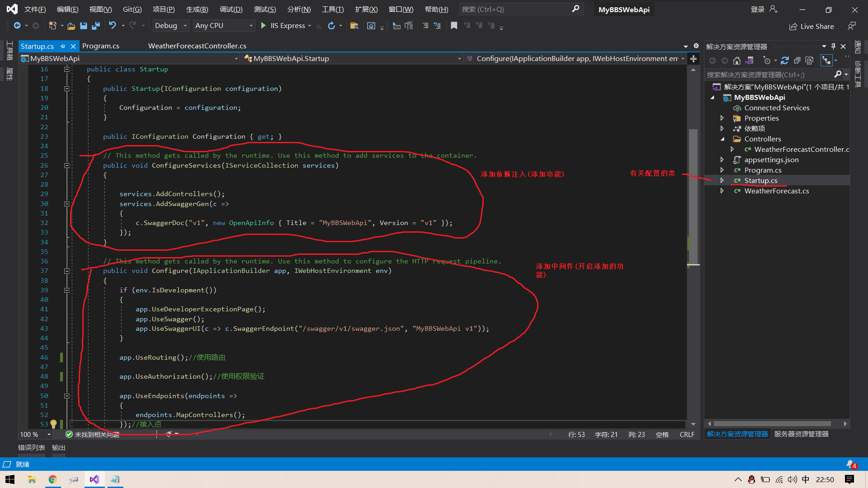Select Connected Services in Solution Explorer

pos(777,108)
